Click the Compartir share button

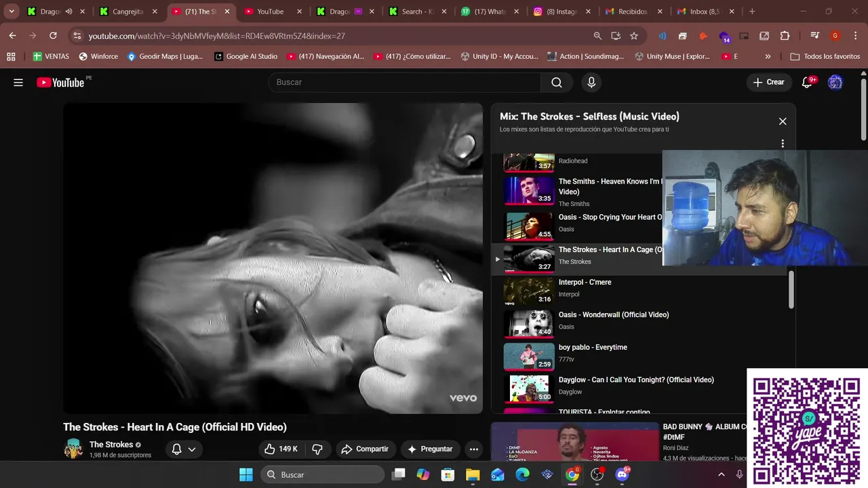(365, 449)
